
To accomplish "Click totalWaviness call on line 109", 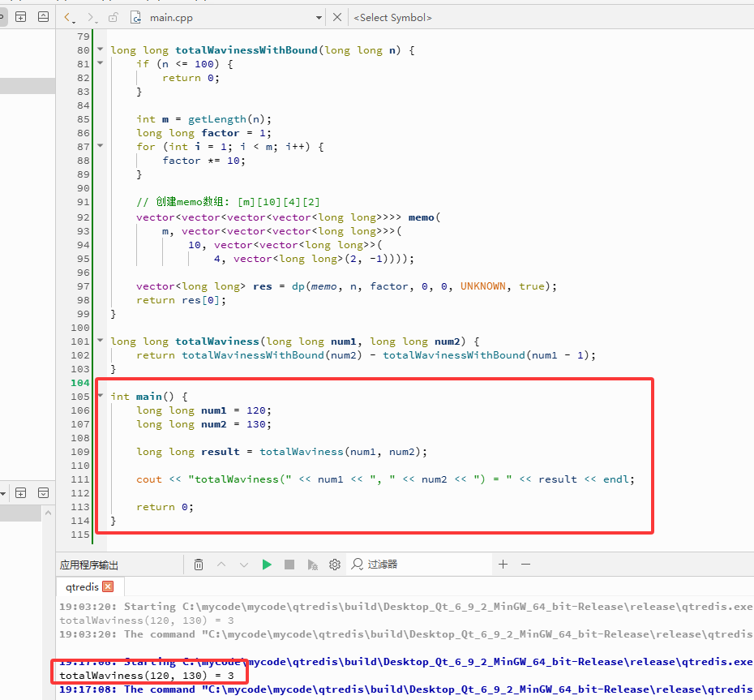I will pos(301,452).
